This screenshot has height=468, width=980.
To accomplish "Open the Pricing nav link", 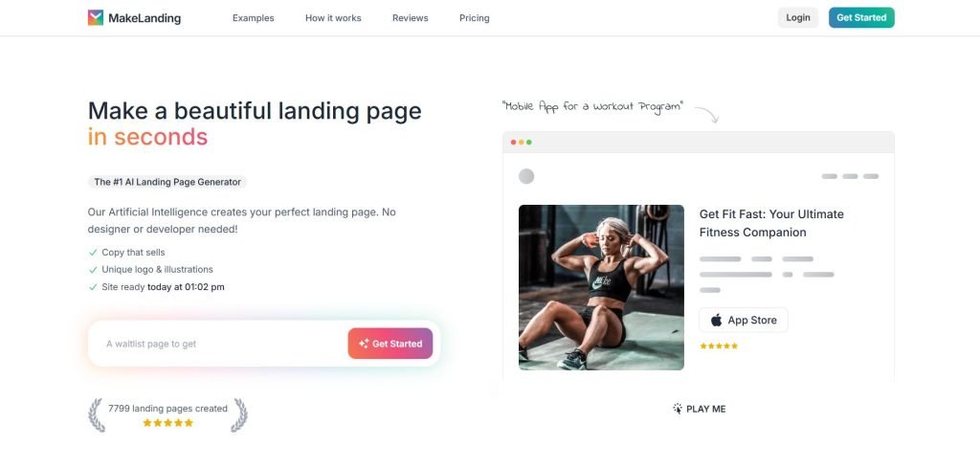I will [475, 18].
